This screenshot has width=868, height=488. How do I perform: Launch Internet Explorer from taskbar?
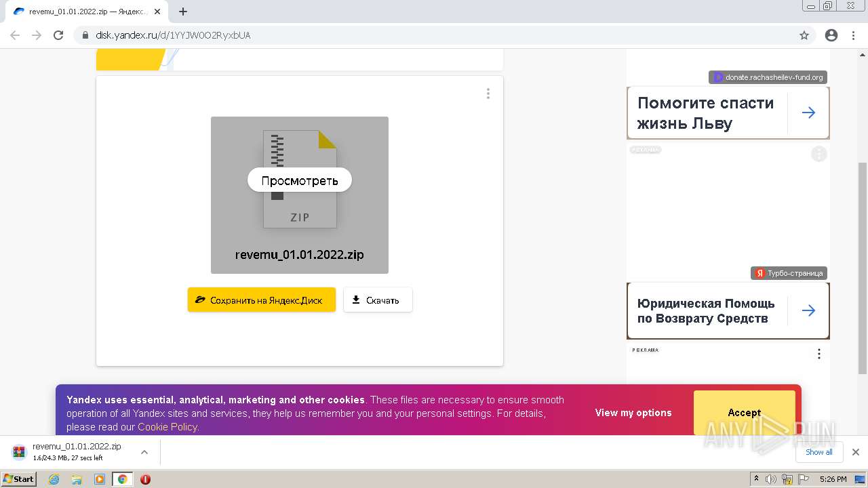[54, 479]
